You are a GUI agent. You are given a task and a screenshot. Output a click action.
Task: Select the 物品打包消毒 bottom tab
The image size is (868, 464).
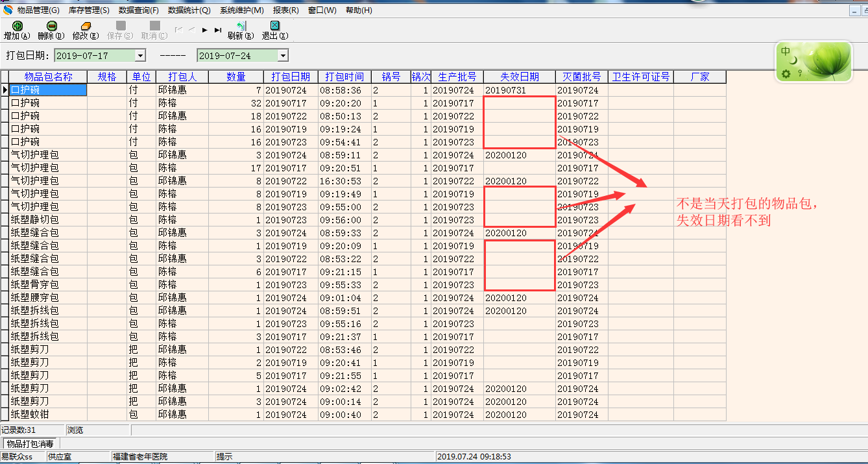coord(29,444)
